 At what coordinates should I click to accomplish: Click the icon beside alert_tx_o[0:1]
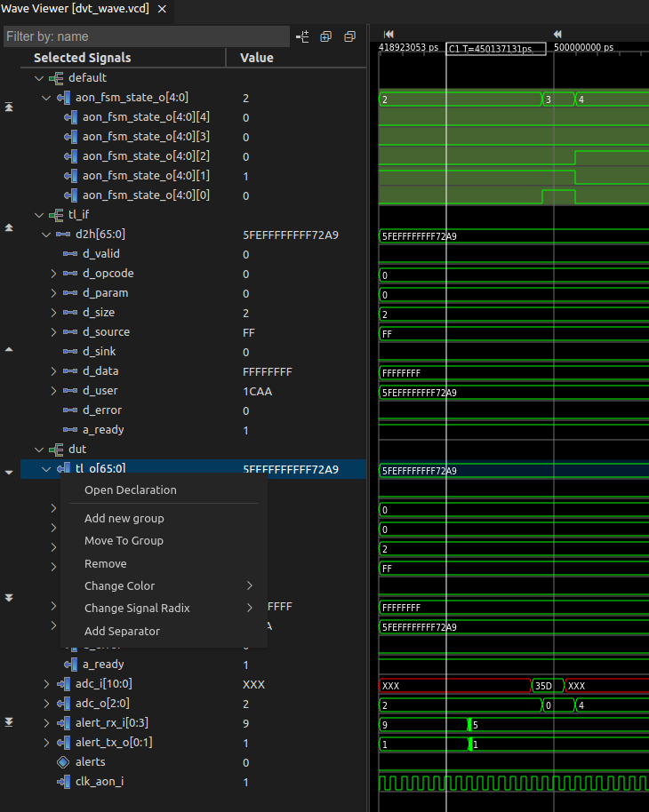point(63,743)
